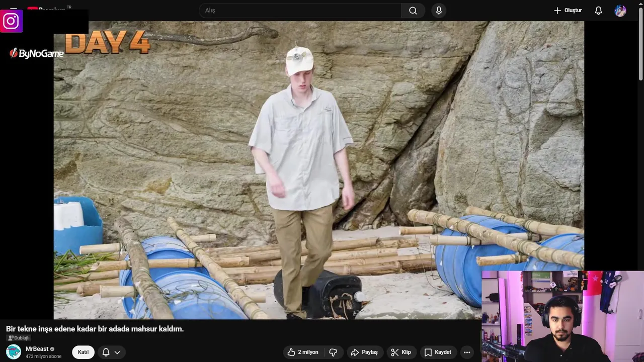This screenshot has height=362, width=644.
Task: Like the video with 2 milyon
Action: click(303, 352)
